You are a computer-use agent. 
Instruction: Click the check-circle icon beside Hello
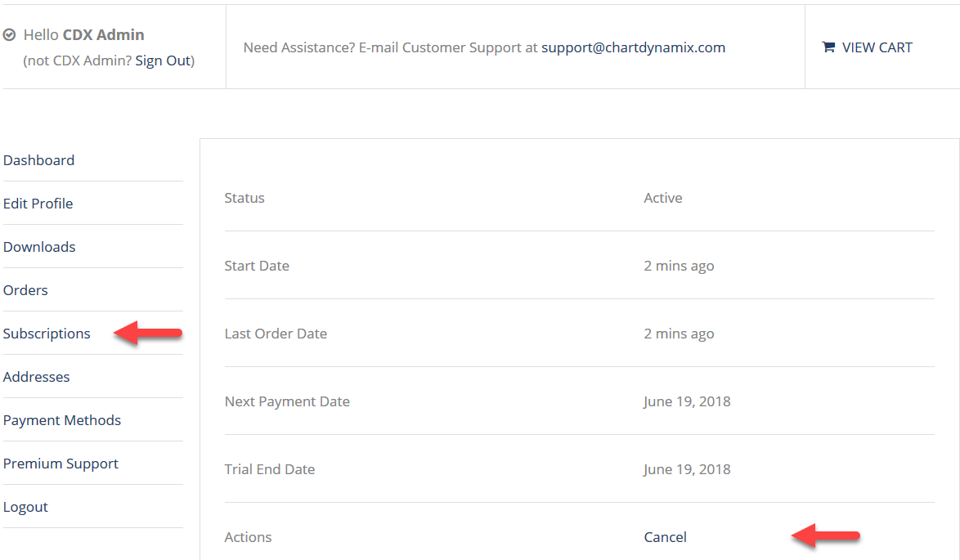(x=10, y=35)
